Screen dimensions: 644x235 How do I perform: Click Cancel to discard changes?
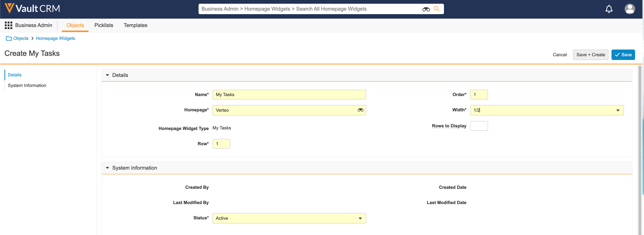coord(560,55)
